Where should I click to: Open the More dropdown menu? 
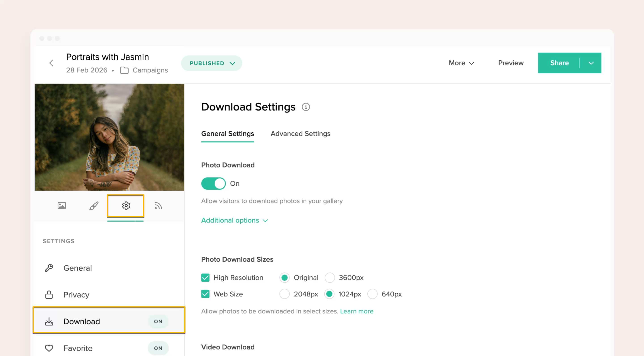pyautogui.click(x=461, y=63)
